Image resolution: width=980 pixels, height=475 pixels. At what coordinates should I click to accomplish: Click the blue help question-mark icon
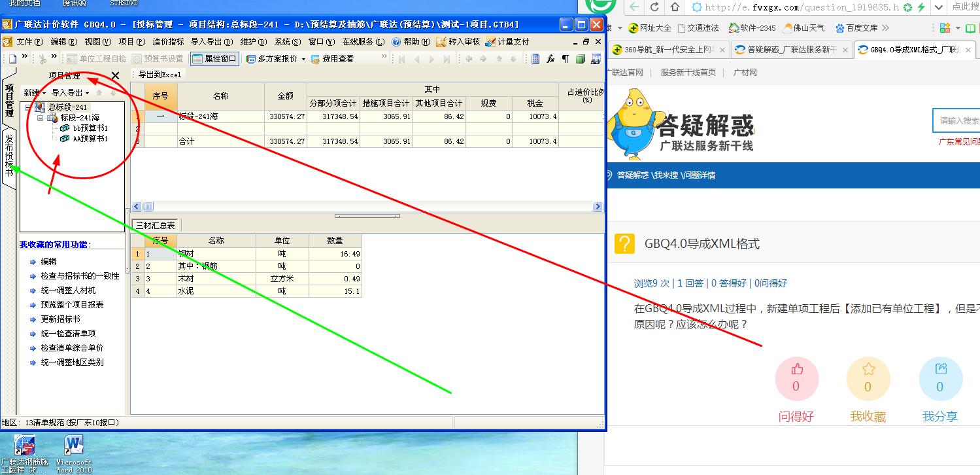pos(396,41)
